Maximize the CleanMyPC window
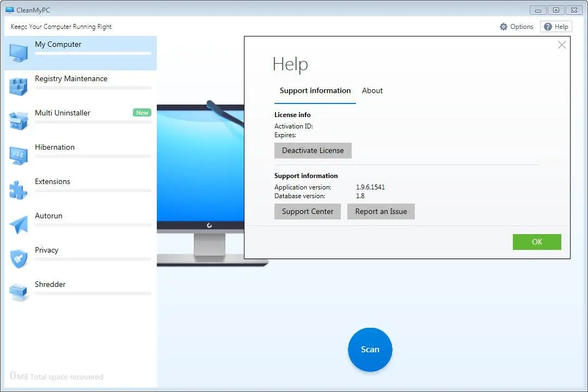The image size is (588, 392). tap(556, 10)
